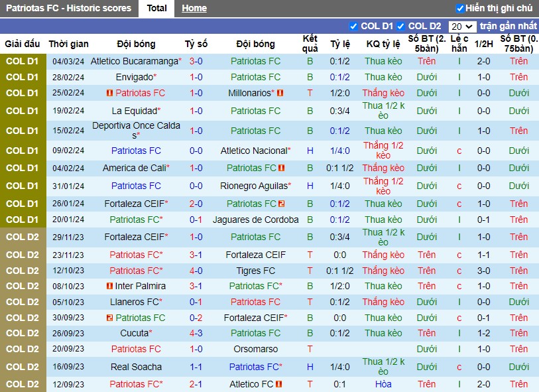
Task: Click the card icon next to Millonarios
Action: click(280, 93)
